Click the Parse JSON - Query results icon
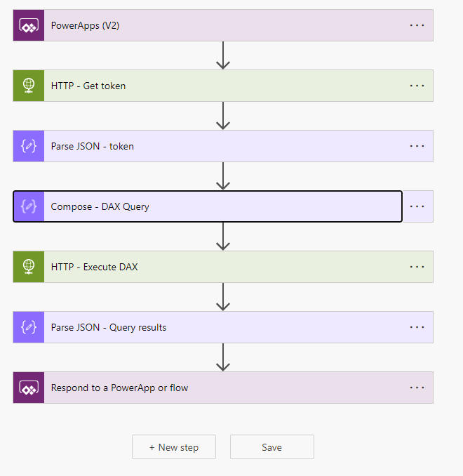Image resolution: width=463 pixels, height=476 pixels. [29, 327]
